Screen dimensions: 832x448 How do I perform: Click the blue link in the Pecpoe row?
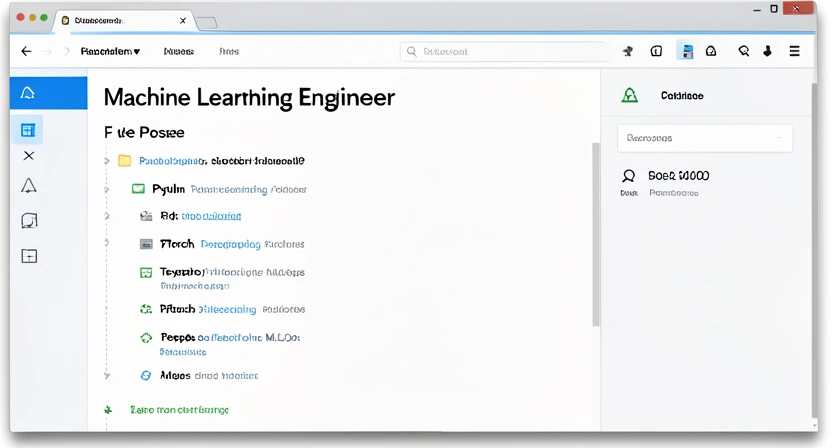(231, 338)
